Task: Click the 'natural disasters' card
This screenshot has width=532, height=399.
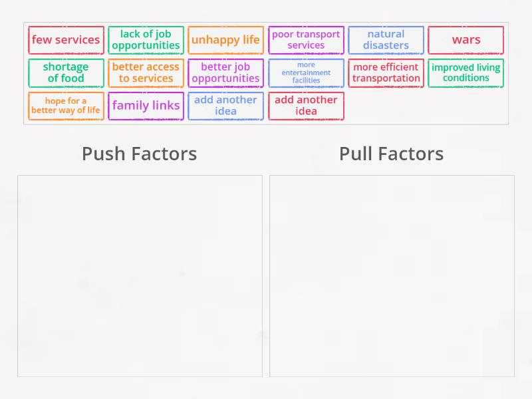Action: (386, 40)
